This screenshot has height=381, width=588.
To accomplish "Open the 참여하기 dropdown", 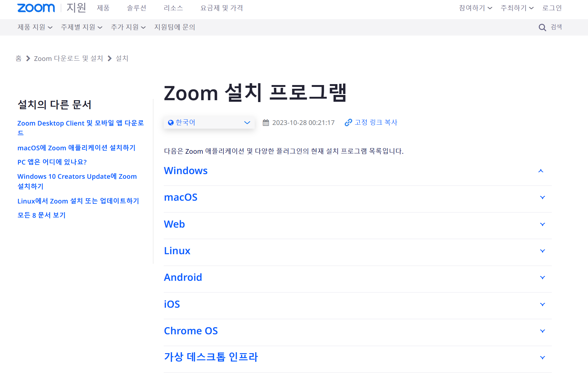I will click(475, 8).
